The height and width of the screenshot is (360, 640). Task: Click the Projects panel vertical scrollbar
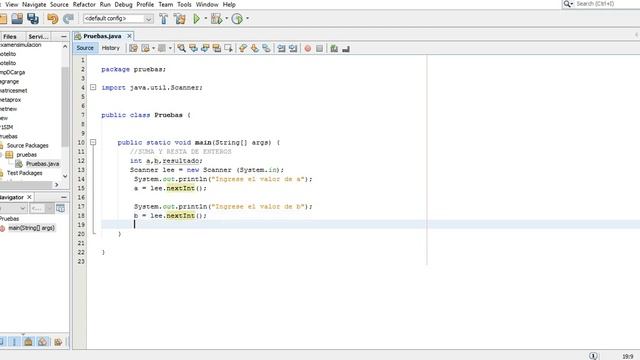pyautogui.click(x=65, y=107)
